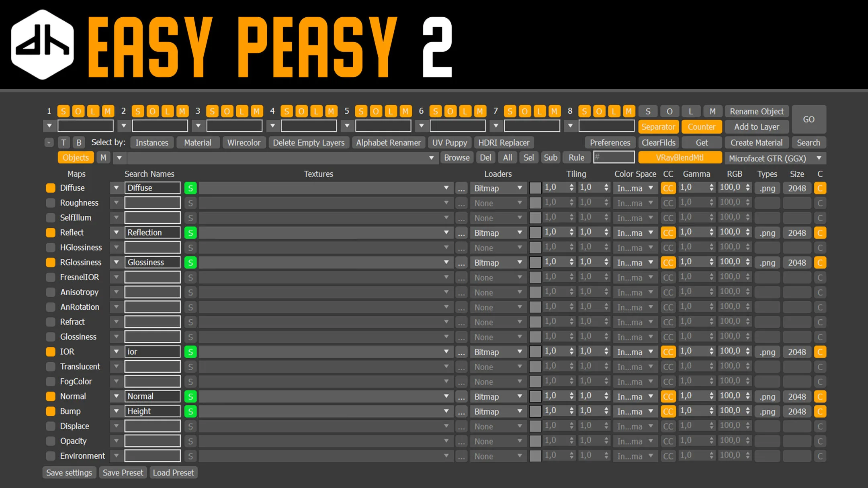Open Preferences
Image resolution: width=868 pixels, height=488 pixels.
(x=610, y=143)
